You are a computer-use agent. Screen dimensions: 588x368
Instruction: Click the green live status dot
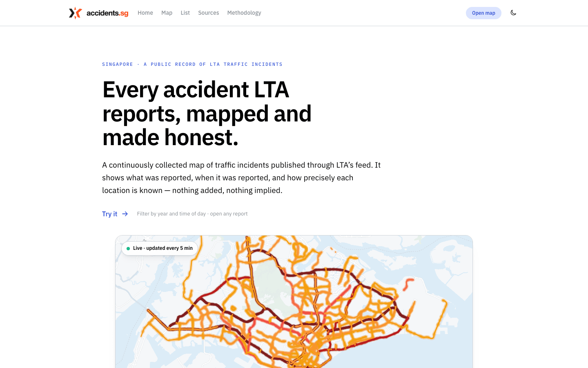[128, 248]
